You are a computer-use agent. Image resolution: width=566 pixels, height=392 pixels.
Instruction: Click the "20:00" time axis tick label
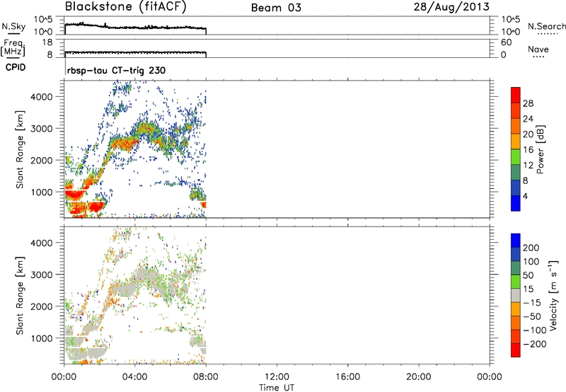coord(419,377)
